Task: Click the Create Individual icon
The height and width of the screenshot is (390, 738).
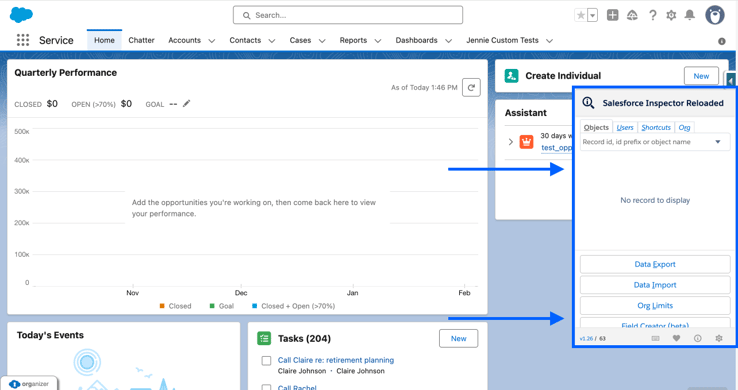Action: pos(512,76)
